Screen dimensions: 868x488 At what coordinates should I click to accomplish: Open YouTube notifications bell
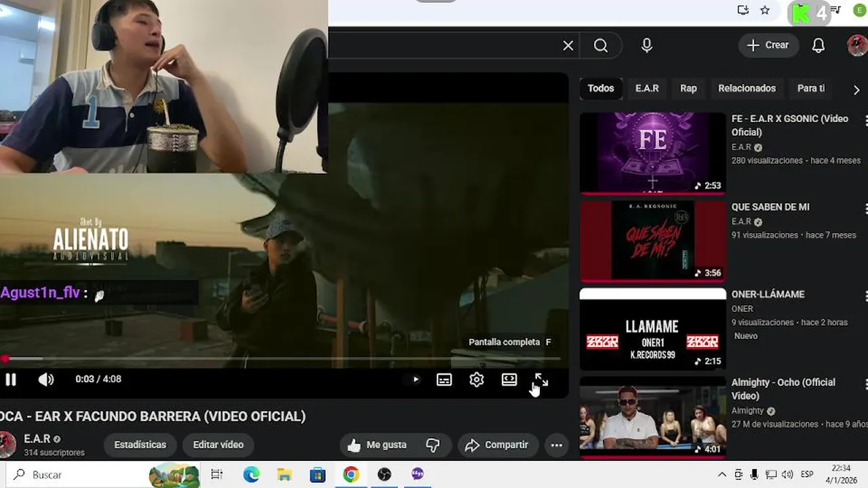tap(818, 45)
